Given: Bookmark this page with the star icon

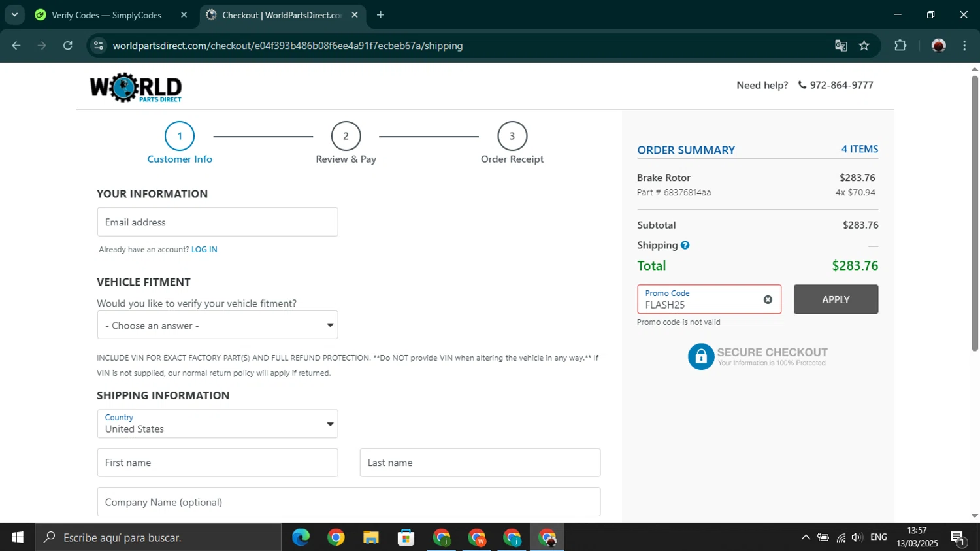Looking at the screenshot, I should [864, 46].
